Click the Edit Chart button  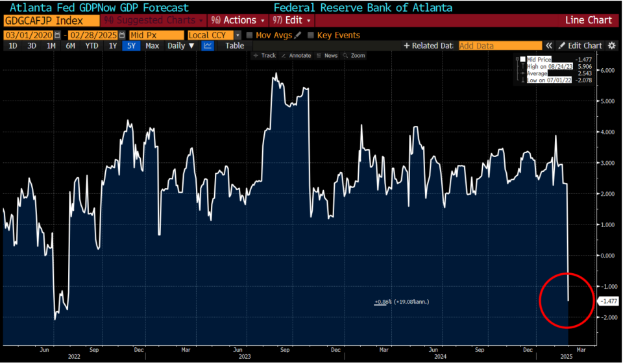click(580, 45)
